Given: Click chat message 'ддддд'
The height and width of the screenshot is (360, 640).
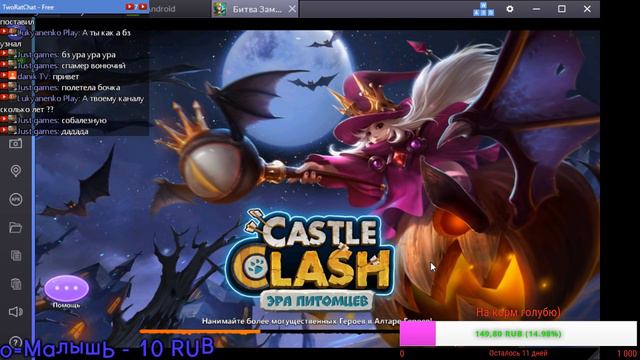Looking at the screenshot, I should (75, 131).
